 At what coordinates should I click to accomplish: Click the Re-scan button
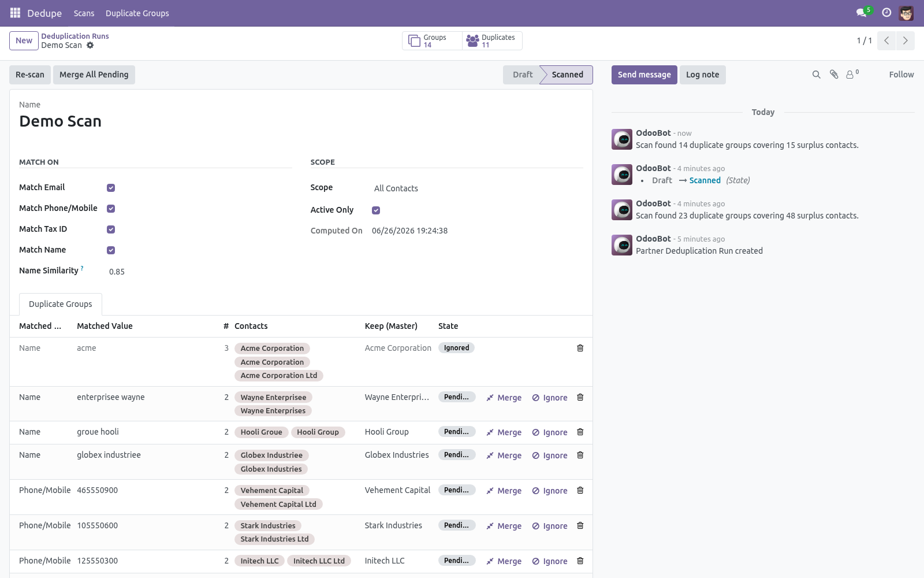(30, 75)
